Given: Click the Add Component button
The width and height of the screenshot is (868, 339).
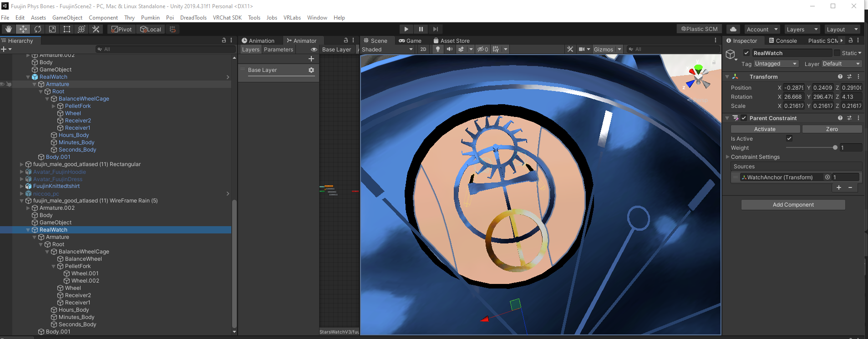Looking at the screenshot, I should [x=793, y=205].
